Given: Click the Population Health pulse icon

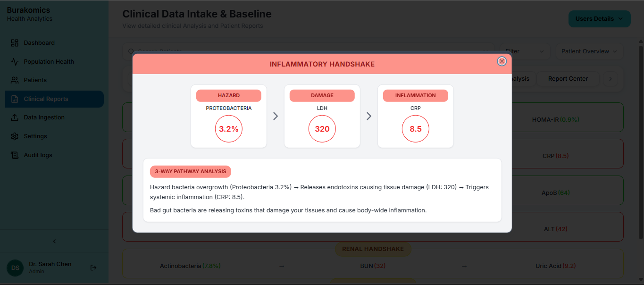Looking at the screenshot, I should coord(15,62).
